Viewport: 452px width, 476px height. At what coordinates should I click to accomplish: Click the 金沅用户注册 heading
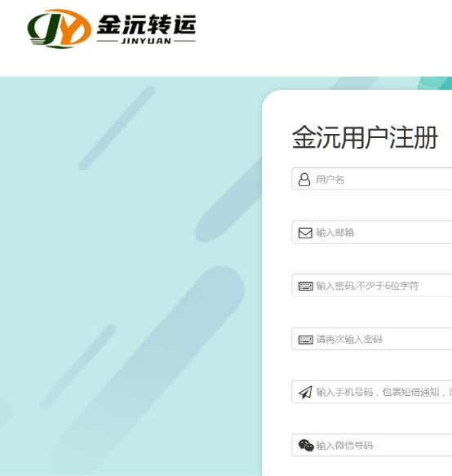click(x=365, y=137)
